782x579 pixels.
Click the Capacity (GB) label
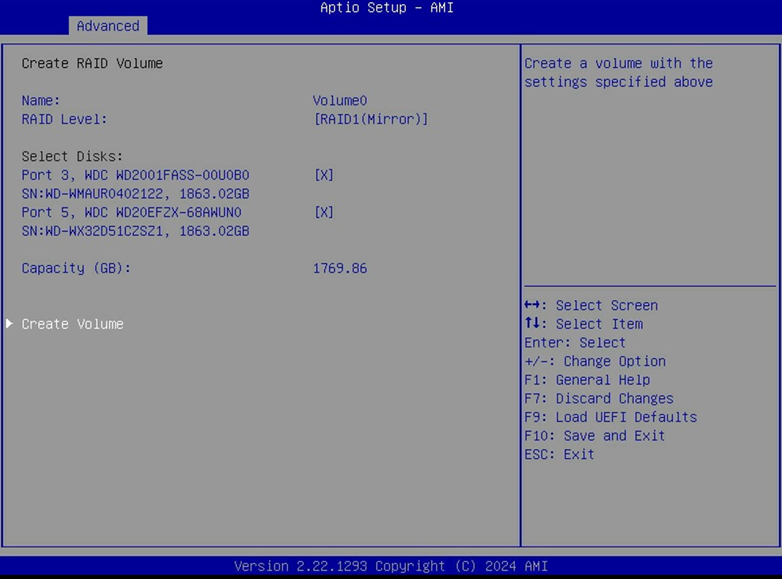[x=76, y=268]
